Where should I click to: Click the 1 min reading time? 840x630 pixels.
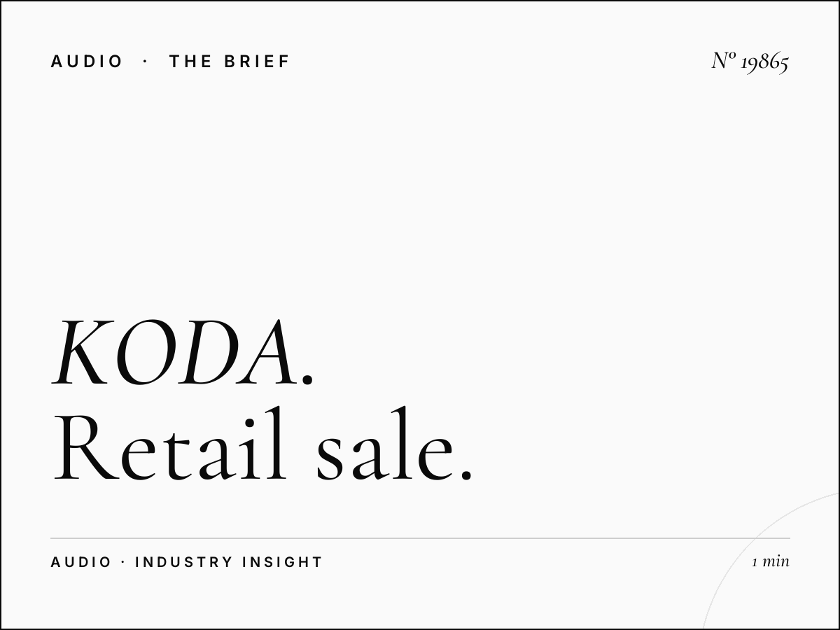pos(771,561)
